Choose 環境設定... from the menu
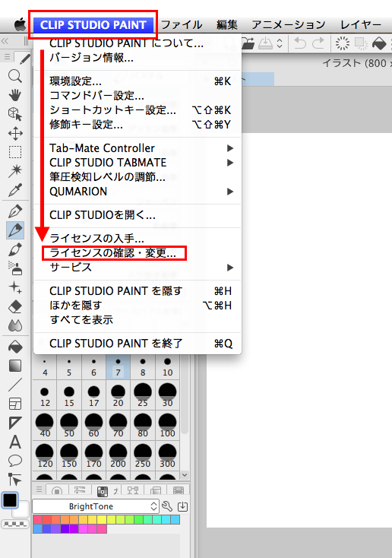The width and height of the screenshot is (392, 558). click(x=138, y=81)
